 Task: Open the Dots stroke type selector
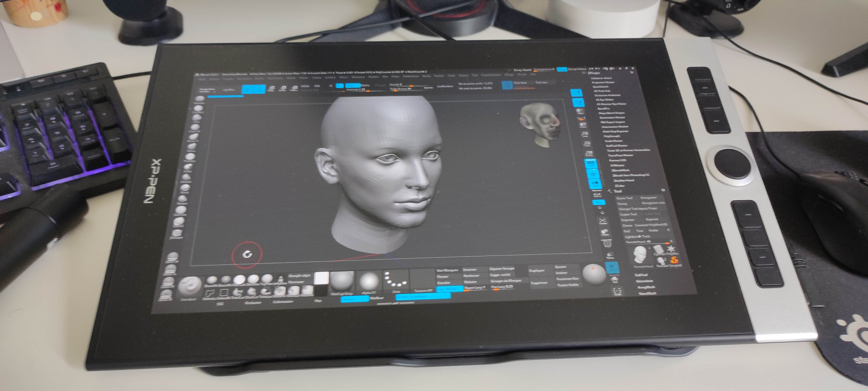(x=395, y=281)
